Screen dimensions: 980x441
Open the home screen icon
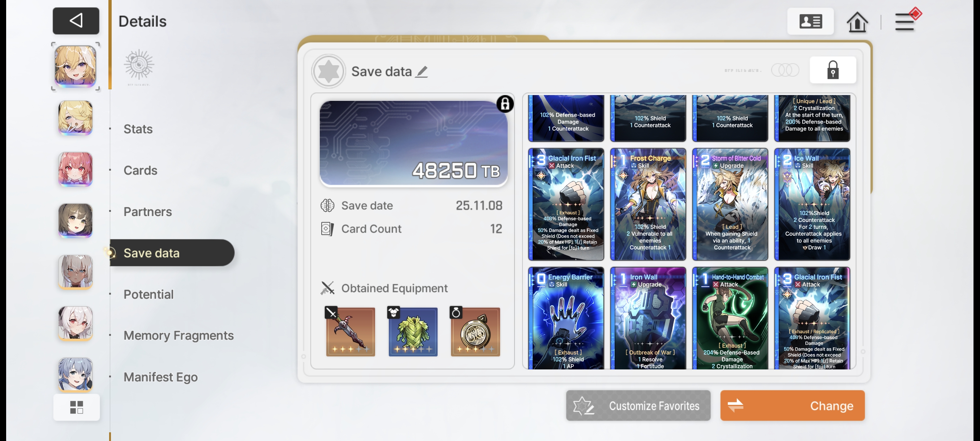[x=857, y=22]
